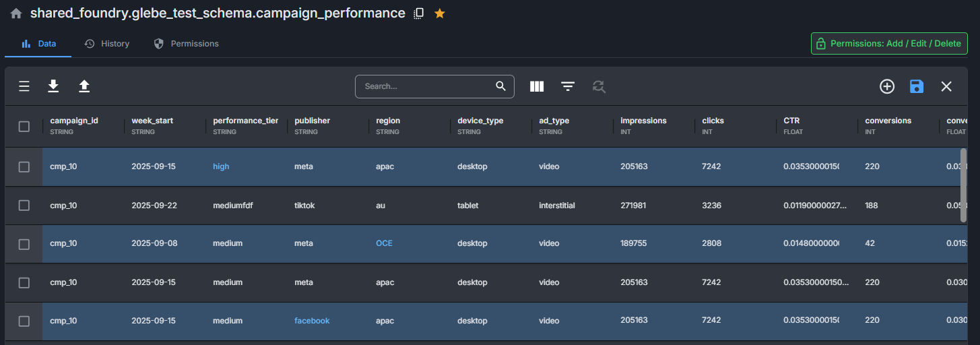
Task: Tick the select-all header checkbox
Action: pos(24,126)
